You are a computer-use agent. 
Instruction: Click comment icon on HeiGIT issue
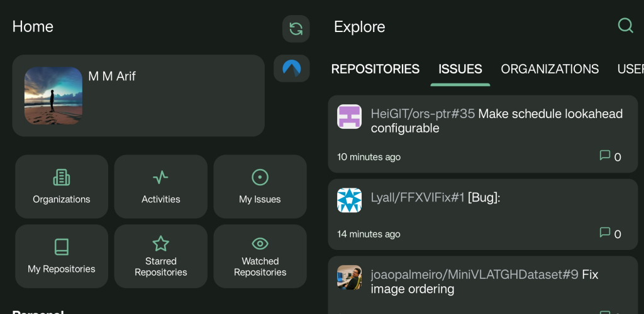click(605, 156)
